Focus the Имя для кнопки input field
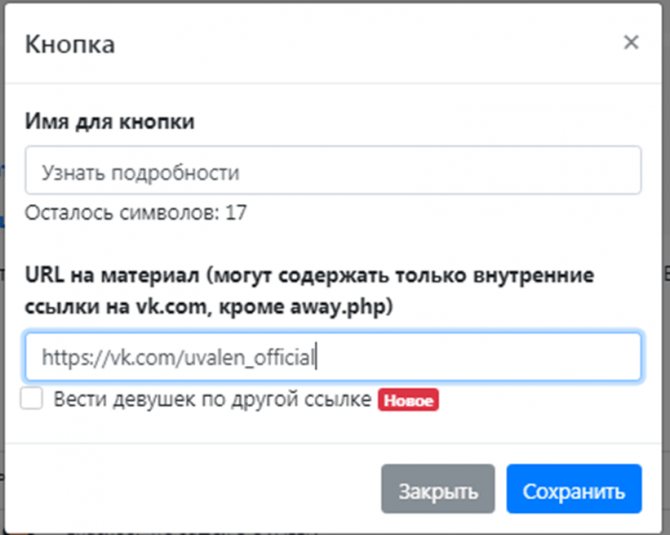 (x=333, y=170)
